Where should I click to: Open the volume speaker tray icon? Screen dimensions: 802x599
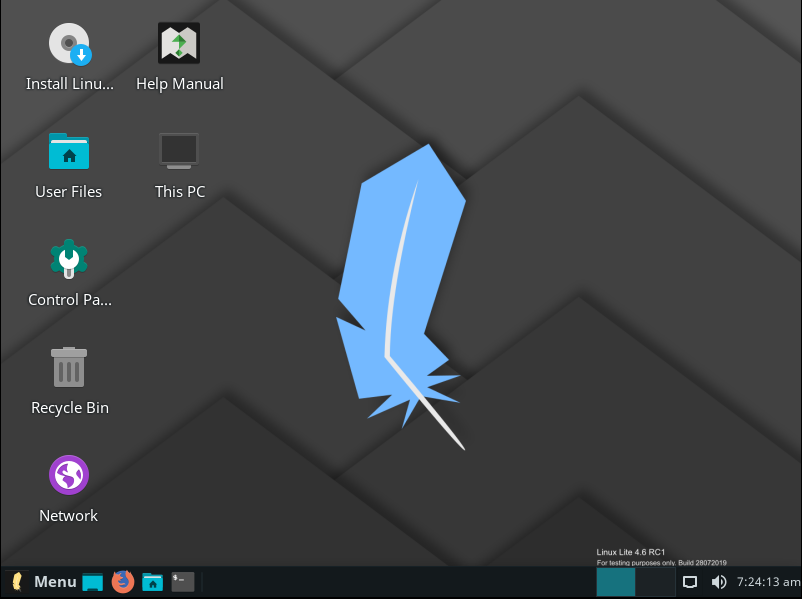click(x=719, y=582)
